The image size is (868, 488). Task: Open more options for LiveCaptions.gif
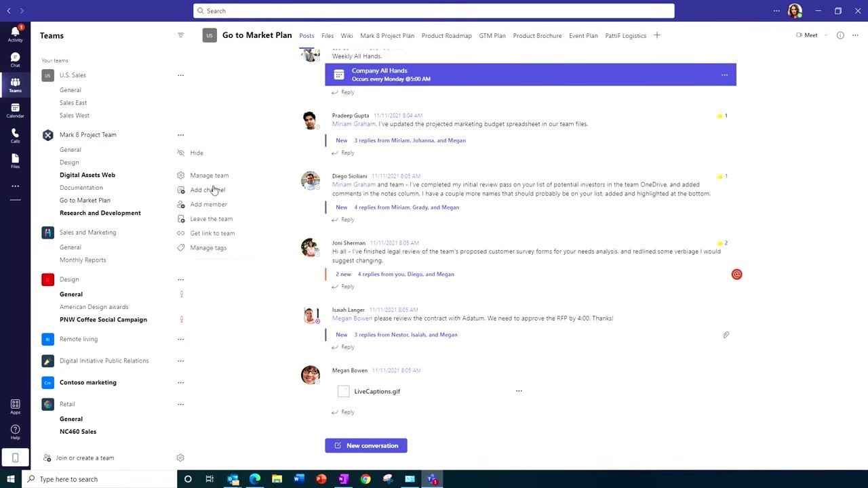(519, 391)
